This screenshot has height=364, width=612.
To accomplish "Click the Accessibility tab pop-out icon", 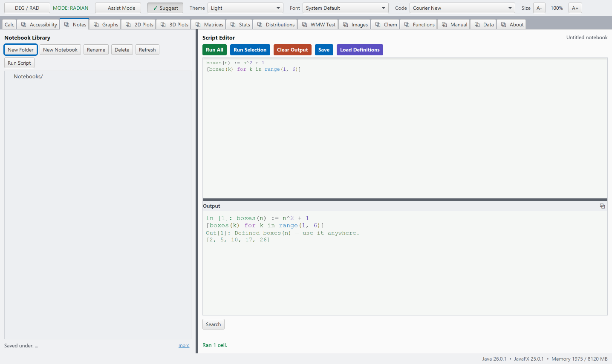I will pos(24,25).
